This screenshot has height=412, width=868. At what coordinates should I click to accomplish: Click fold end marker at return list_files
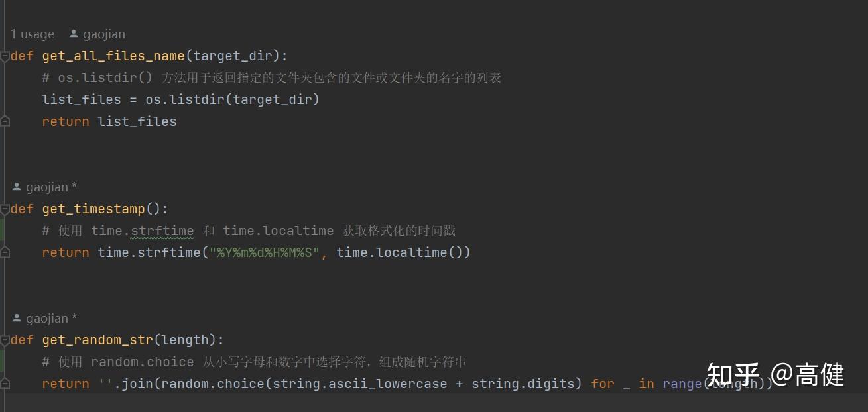pyautogui.click(x=5, y=121)
